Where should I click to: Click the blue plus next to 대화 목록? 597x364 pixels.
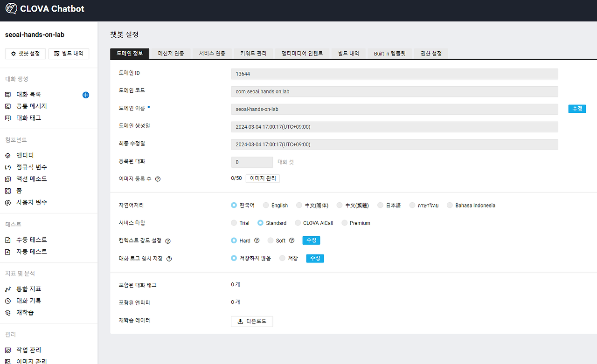(x=85, y=95)
